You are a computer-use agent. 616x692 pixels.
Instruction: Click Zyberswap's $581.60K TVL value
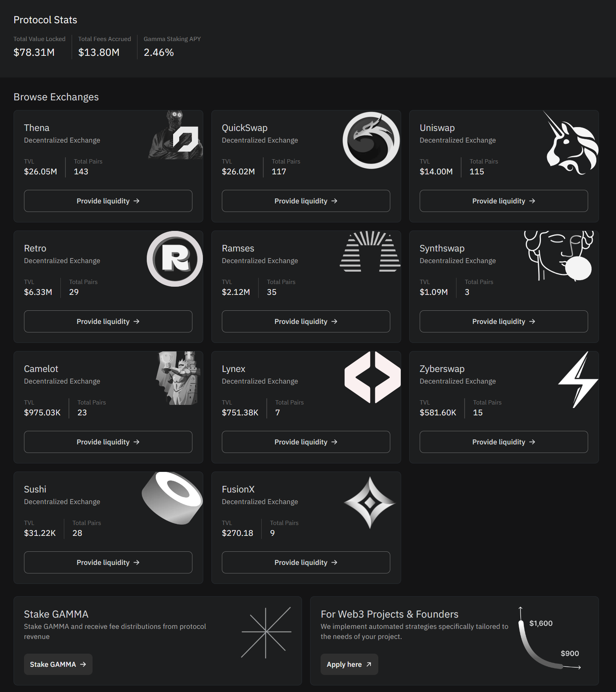pos(438,413)
